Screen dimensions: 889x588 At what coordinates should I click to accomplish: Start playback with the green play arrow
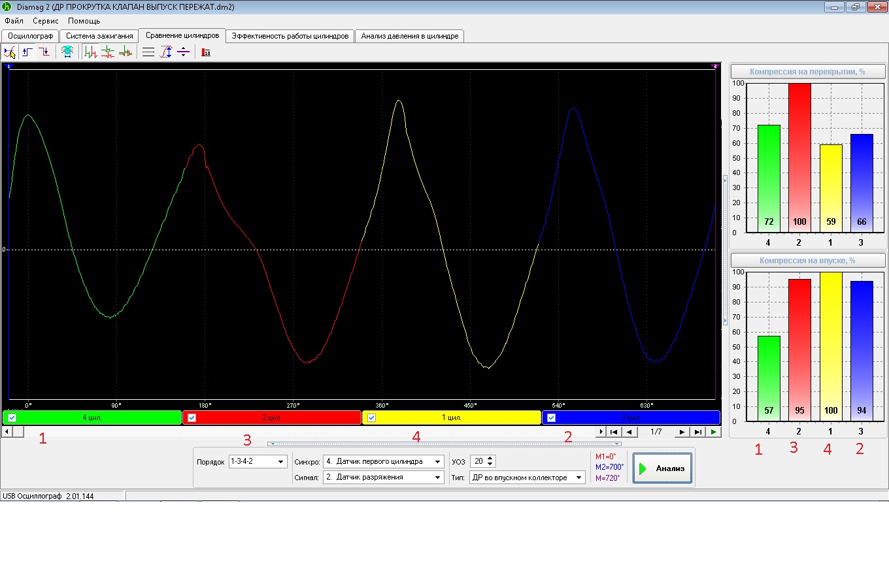click(x=713, y=432)
